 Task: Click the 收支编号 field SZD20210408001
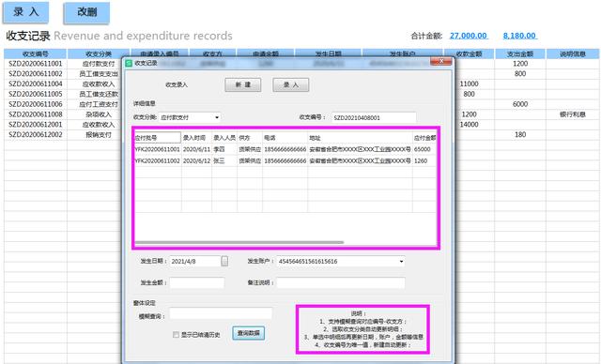[x=374, y=117]
